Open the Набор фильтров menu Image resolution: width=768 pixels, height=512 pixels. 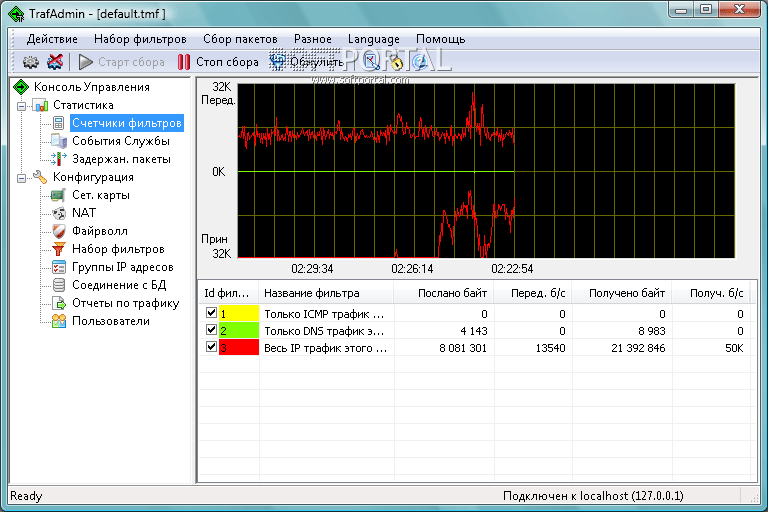click(x=140, y=39)
